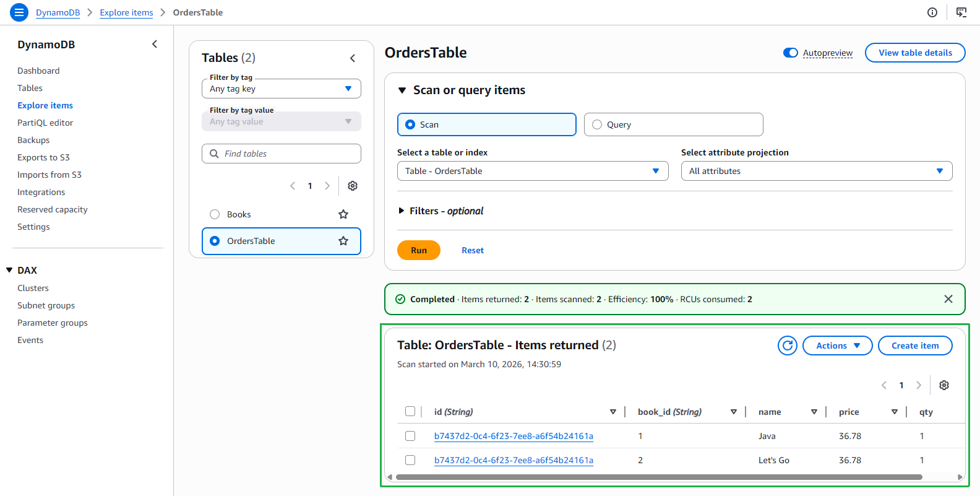Viewport: 980px width, 496px height.
Task: Open the attribute projection dropdown
Action: [x=817, y=171]
